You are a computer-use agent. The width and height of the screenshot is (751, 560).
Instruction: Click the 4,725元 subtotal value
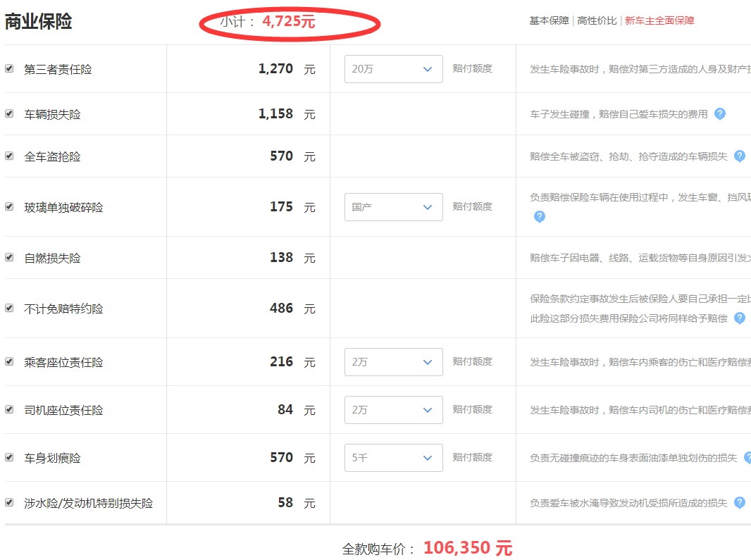click(289, 22)
